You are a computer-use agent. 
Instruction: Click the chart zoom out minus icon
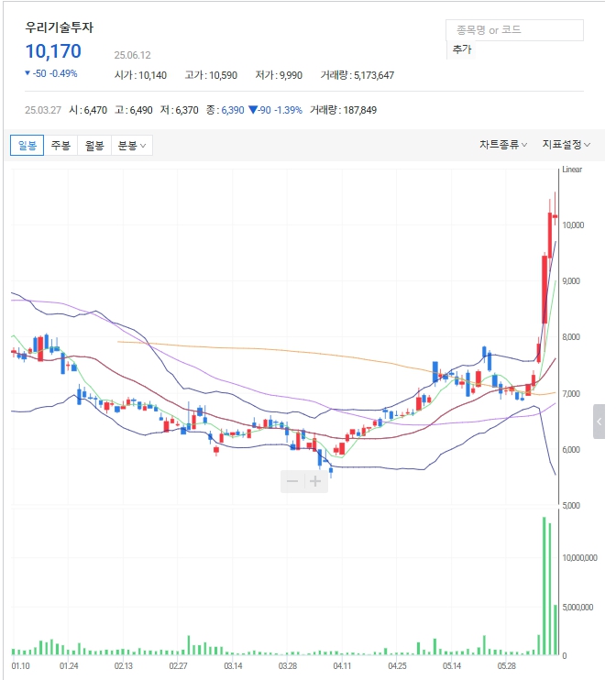(x=292, y=481)
